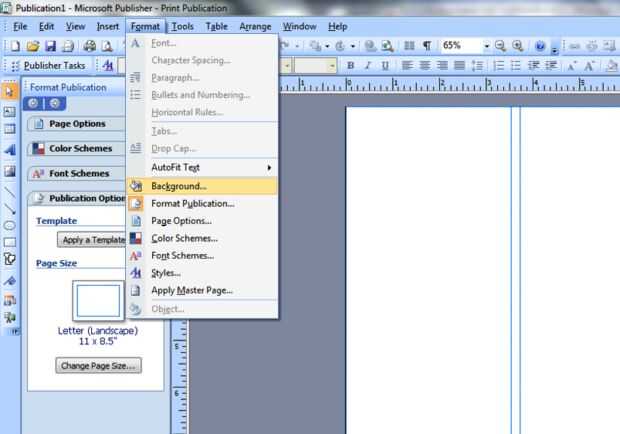Select the Line drawing tool
Screen dimensions: 620x434
click(9, 192)
